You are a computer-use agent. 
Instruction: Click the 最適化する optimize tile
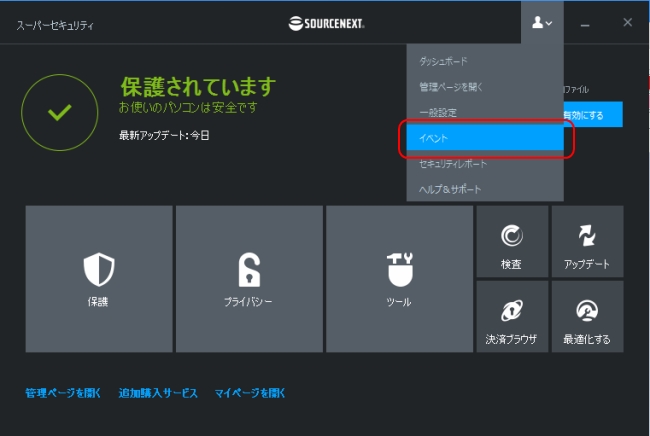(587, 317)
